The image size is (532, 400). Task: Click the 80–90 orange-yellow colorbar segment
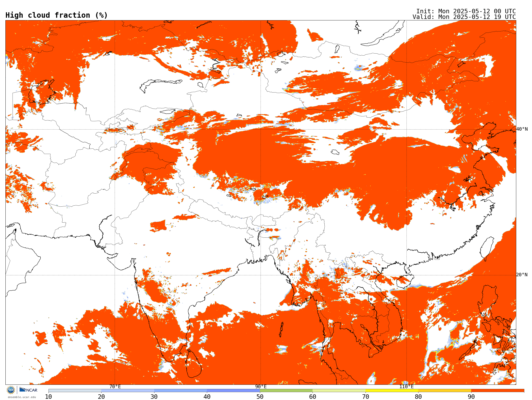pos(445,391)
